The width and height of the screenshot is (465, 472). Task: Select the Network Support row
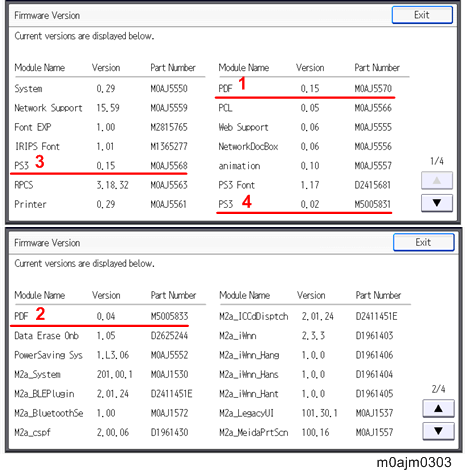point(101,108)
